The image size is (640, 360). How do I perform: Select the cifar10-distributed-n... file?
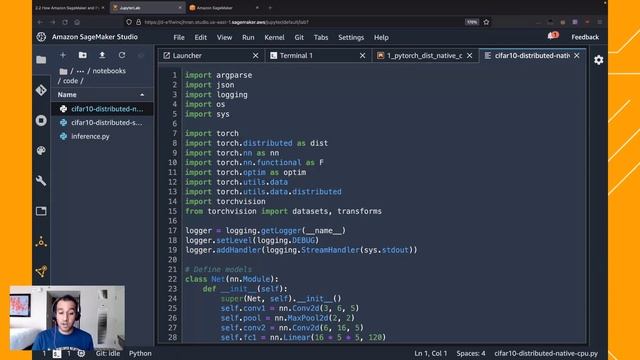click(x=102, y=109)
